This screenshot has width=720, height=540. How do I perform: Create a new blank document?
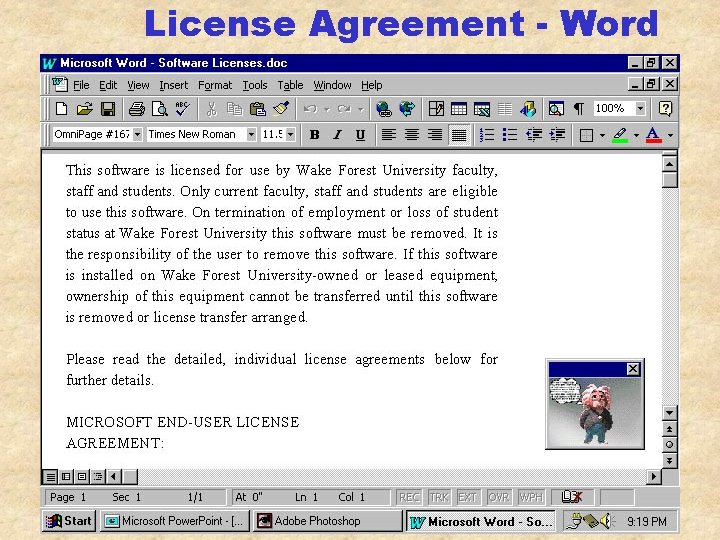62,109
